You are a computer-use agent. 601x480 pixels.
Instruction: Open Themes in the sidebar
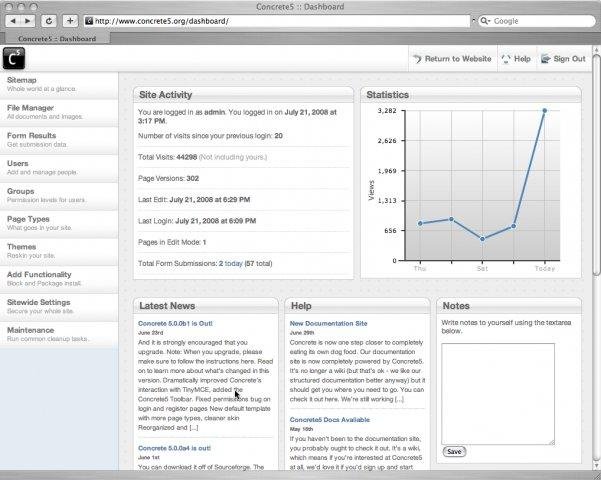tap(59, 251)
